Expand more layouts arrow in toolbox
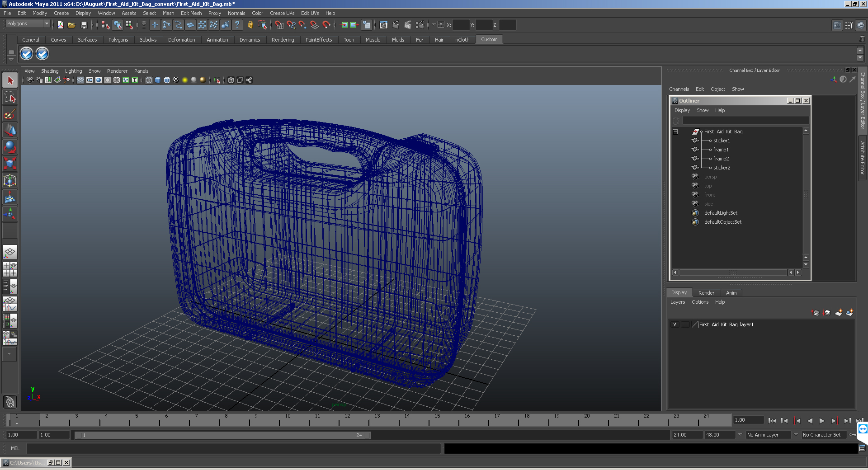This screenshot has width=868, height=470. [x=9, y=354]
